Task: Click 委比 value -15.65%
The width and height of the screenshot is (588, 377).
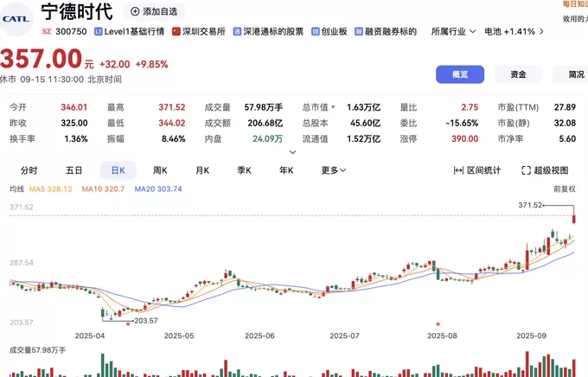Action: [x=462, y=123]
